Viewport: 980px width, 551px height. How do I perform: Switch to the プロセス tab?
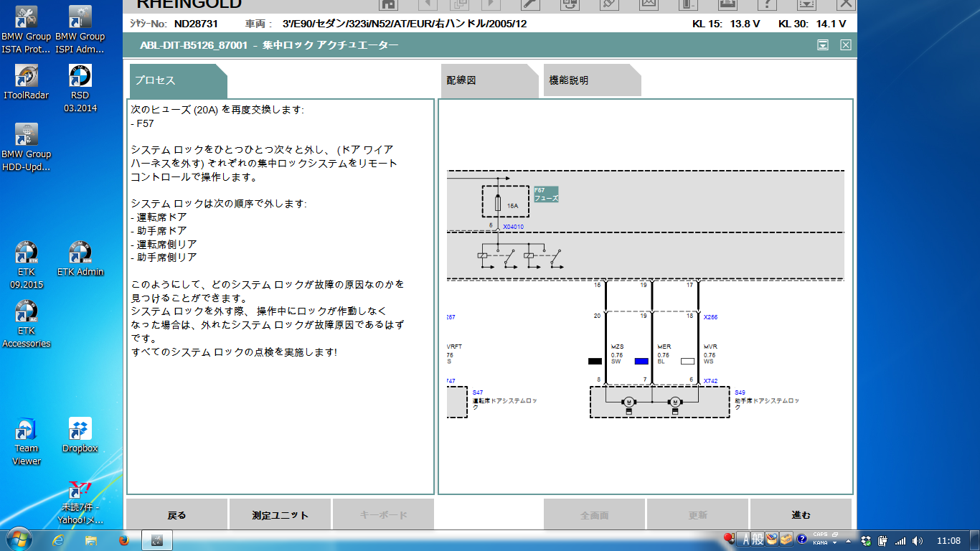pos(178,80)
